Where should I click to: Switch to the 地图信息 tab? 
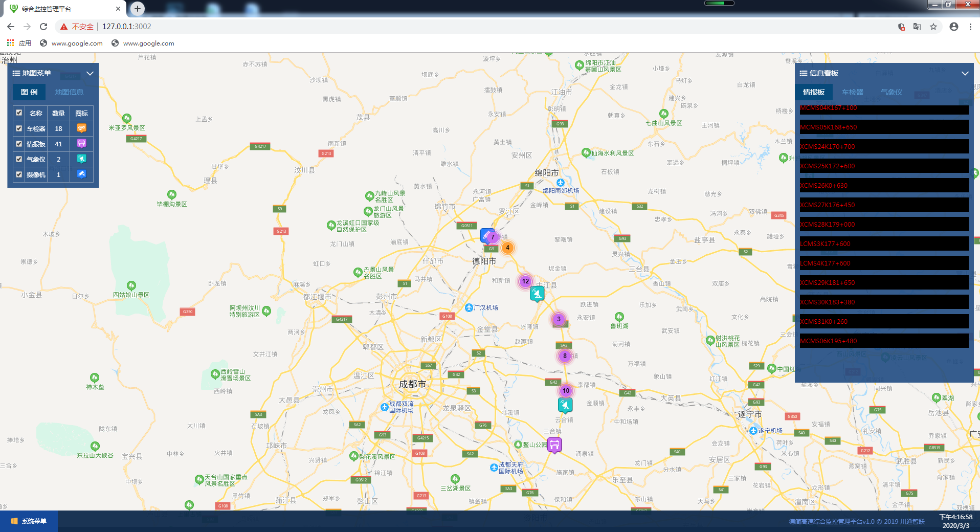click(69, 92)
